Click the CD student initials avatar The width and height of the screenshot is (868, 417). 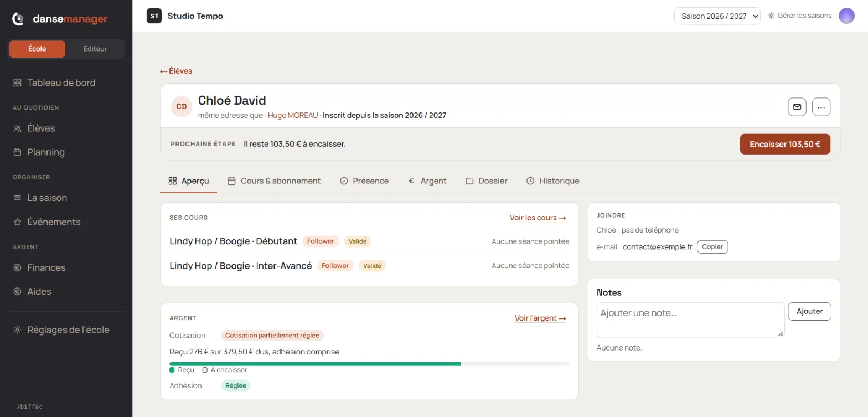click(x=181, y=106)
